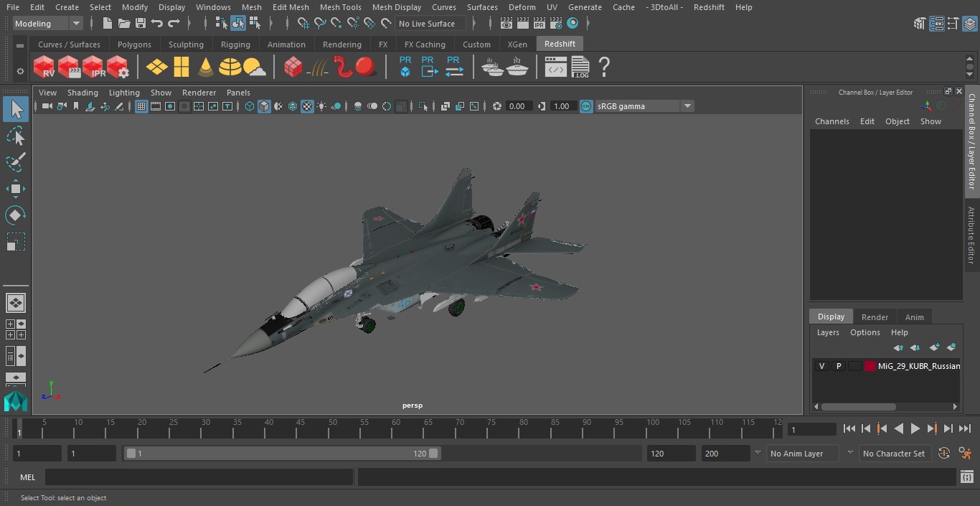Toggle the viewport grid display

point(141,106)
